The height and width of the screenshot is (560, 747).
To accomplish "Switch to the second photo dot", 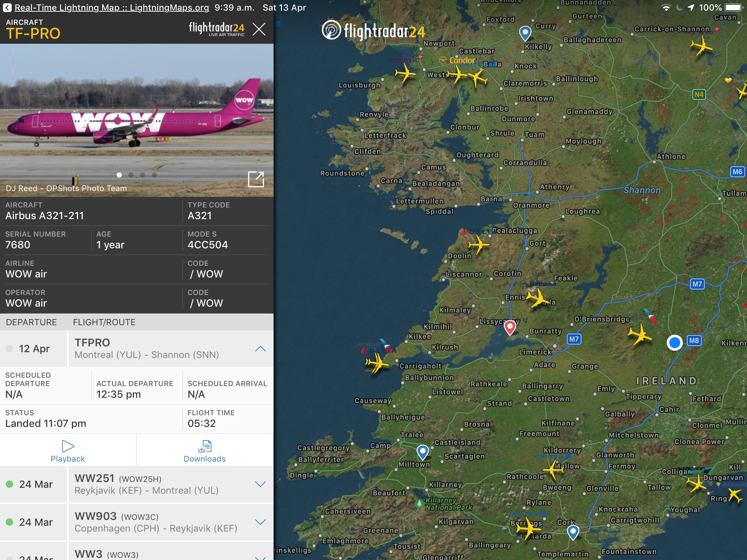I will coord(131,175).
